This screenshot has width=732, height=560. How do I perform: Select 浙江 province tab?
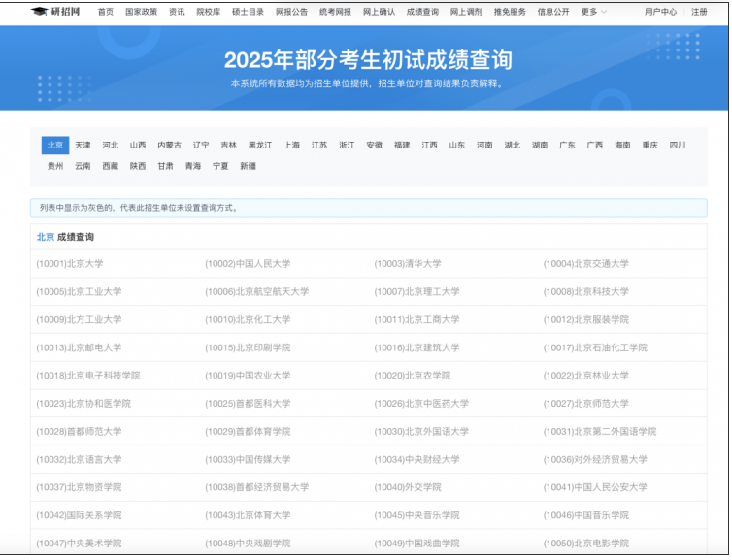tap(347, 146)
